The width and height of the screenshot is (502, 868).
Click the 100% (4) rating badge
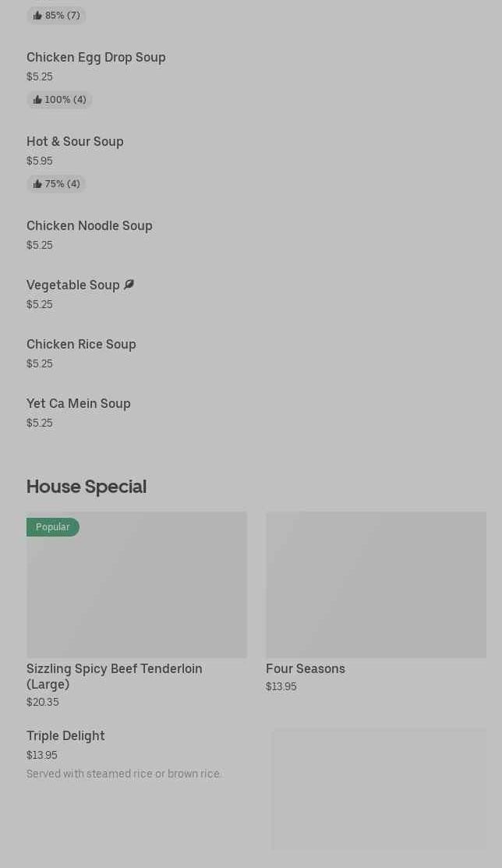click(59, 100)
